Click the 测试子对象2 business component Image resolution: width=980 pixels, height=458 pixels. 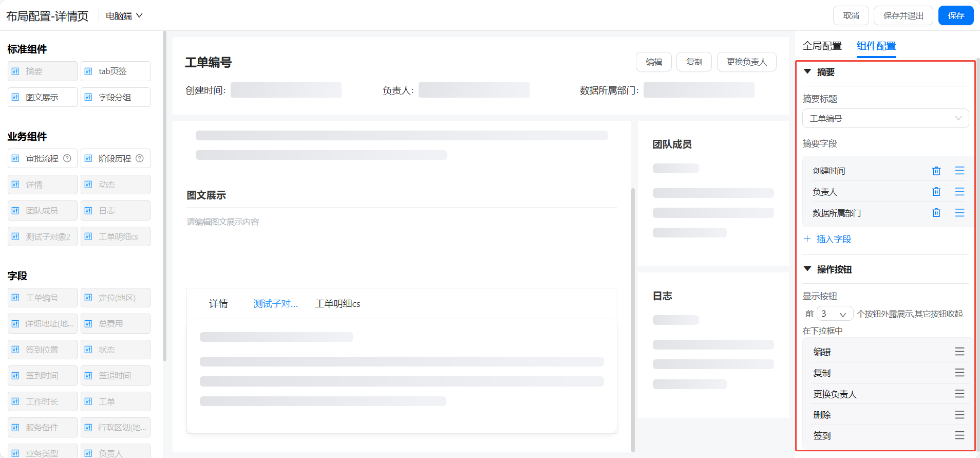[x=43, y=236]
